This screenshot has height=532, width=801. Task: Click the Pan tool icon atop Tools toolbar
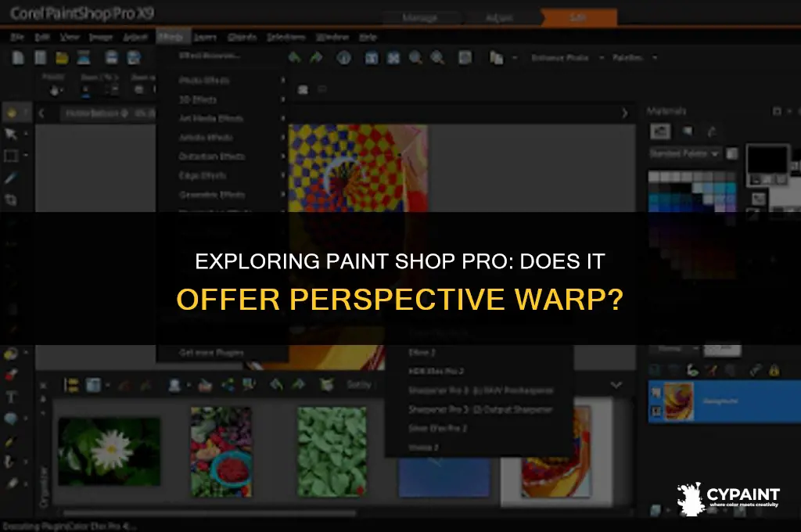11,113
